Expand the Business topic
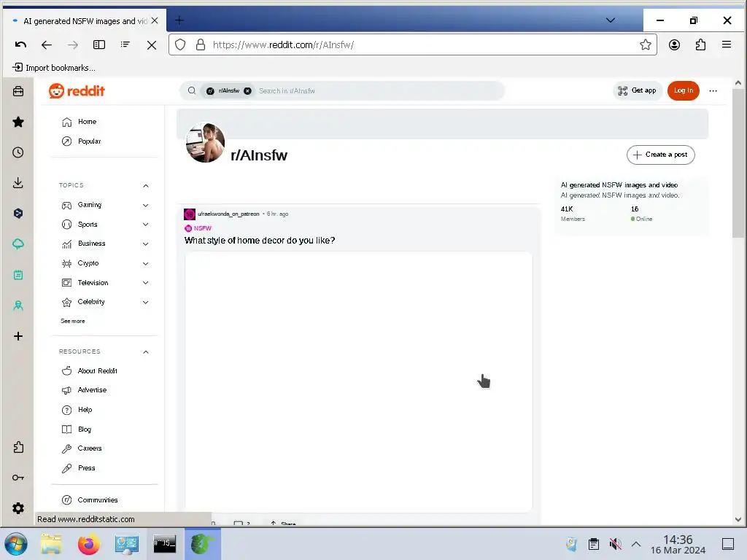 [146, 244]
